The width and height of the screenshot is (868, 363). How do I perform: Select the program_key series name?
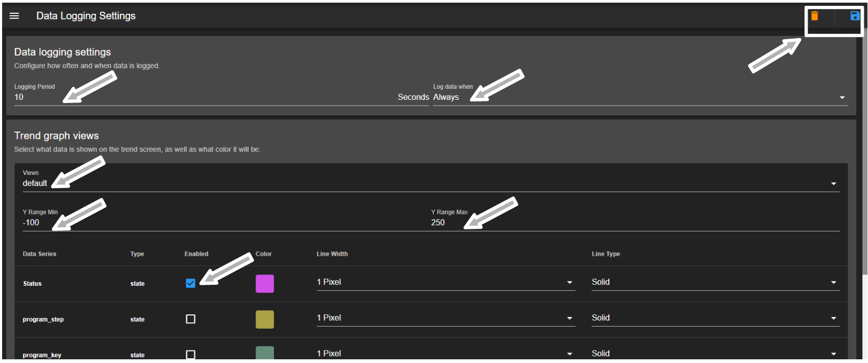click(x=42, y=355)
